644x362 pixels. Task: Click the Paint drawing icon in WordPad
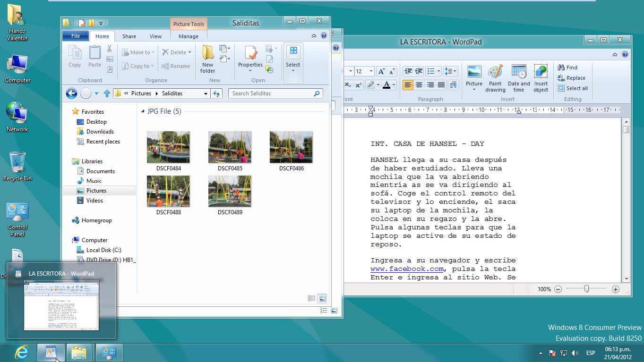[495, 78]
